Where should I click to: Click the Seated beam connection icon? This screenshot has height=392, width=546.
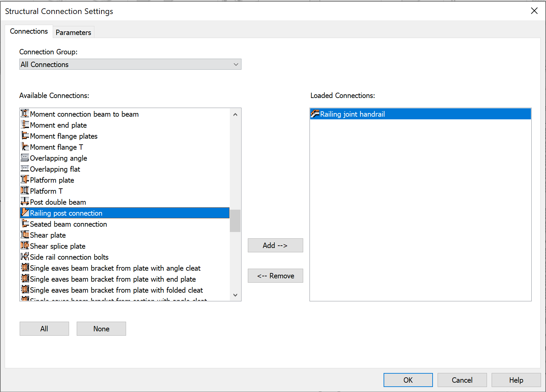point(25,224)
